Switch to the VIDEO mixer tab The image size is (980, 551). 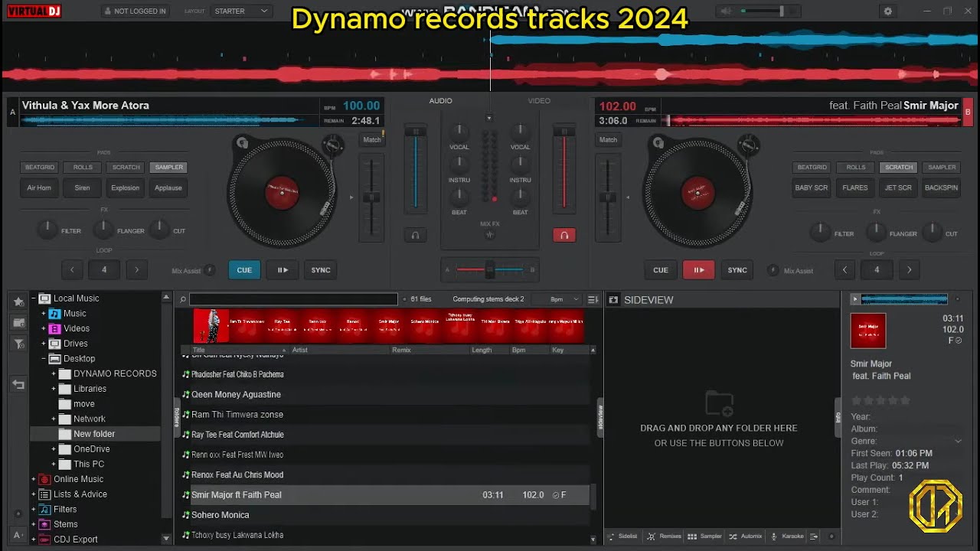point(539,101)
